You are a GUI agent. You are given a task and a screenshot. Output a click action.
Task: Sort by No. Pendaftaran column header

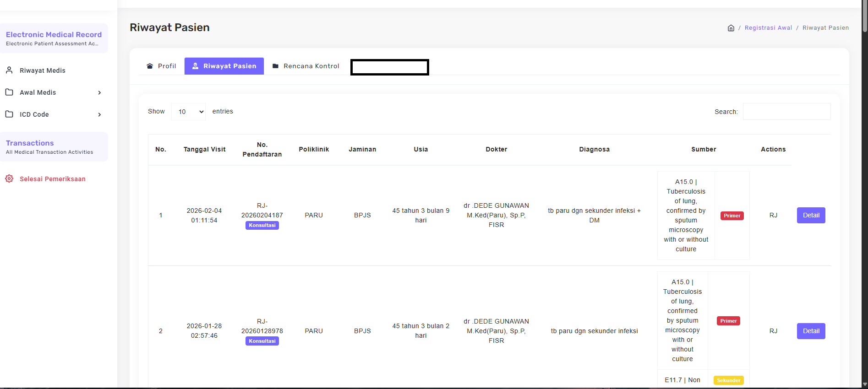262,150
